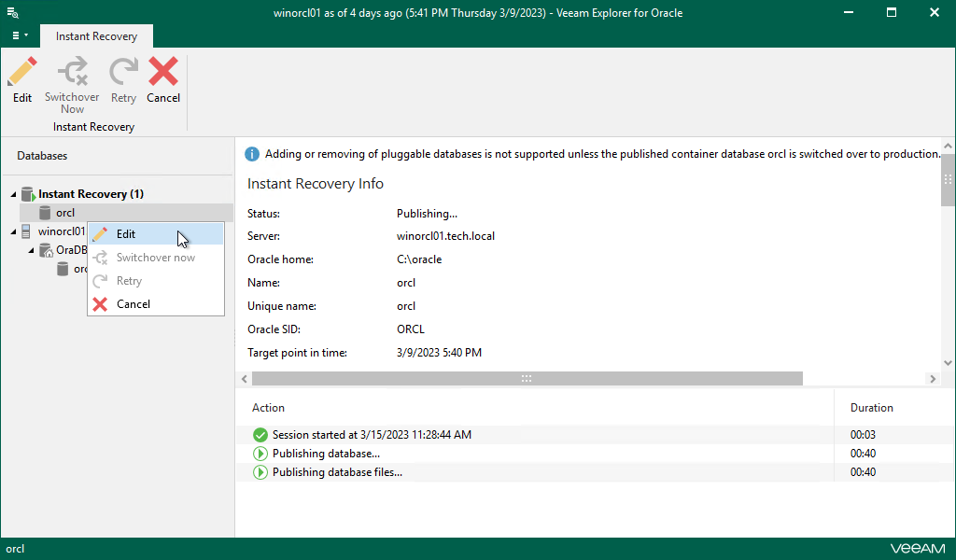Click the down arrow of vertical scrollbar
Viewport: 956px width, 560px height.
[x=948, y=362]
